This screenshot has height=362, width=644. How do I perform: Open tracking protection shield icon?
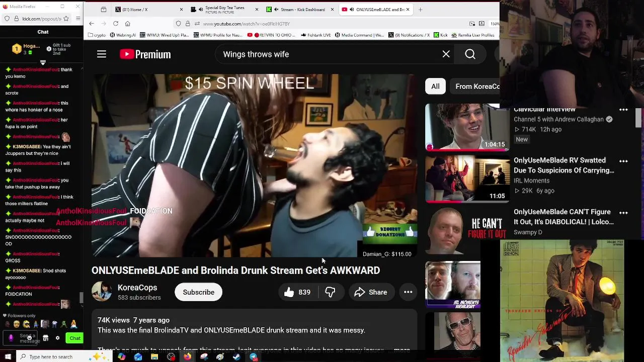pos(178,24)
